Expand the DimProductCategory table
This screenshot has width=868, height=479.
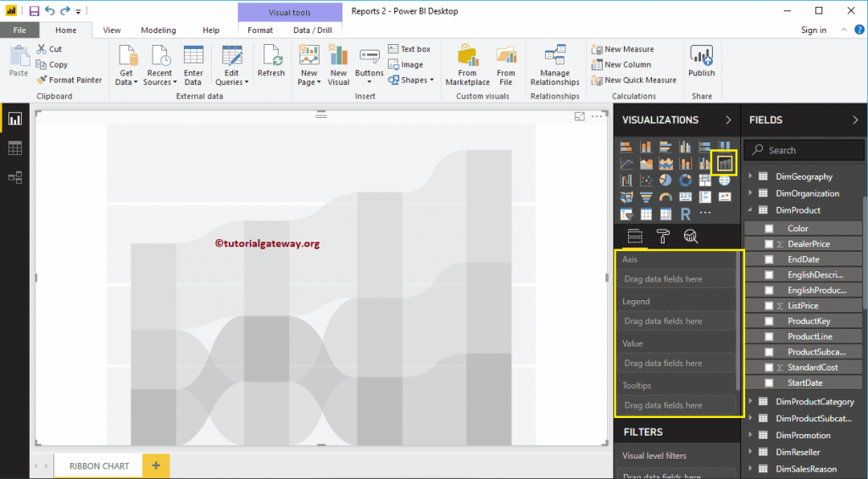point(751,401)
